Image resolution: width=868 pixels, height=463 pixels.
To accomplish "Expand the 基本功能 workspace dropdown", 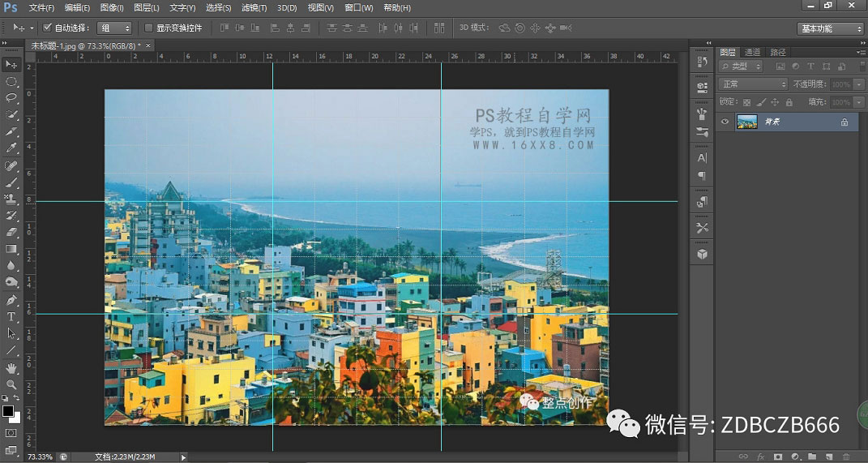I will point(831,28).
